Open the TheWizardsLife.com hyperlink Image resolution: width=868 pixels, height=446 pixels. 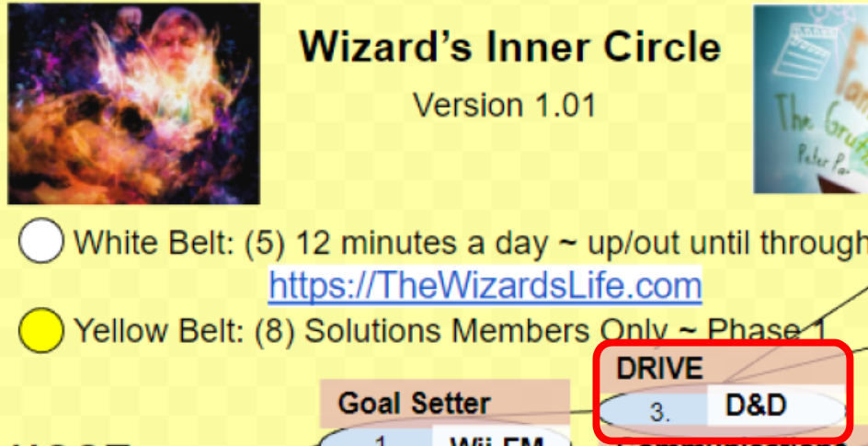[485, 285]
